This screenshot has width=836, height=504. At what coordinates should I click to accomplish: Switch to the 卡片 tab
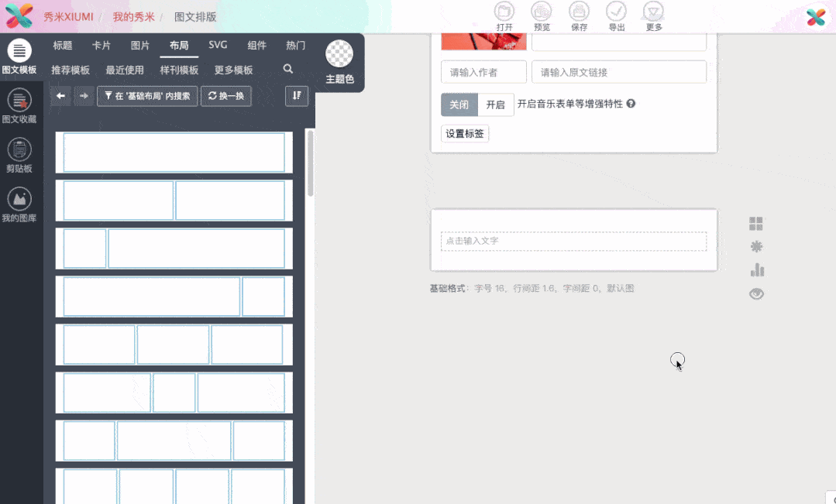[x=101, y=46]
